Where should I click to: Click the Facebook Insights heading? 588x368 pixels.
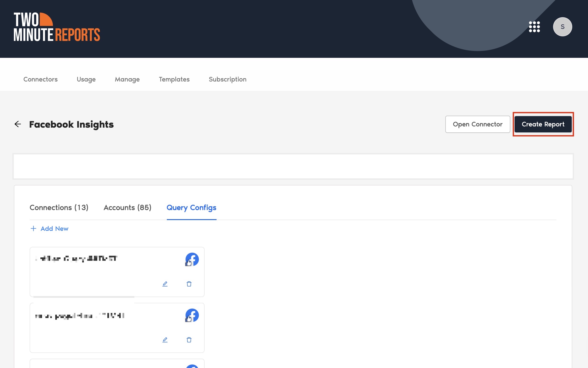71,124
